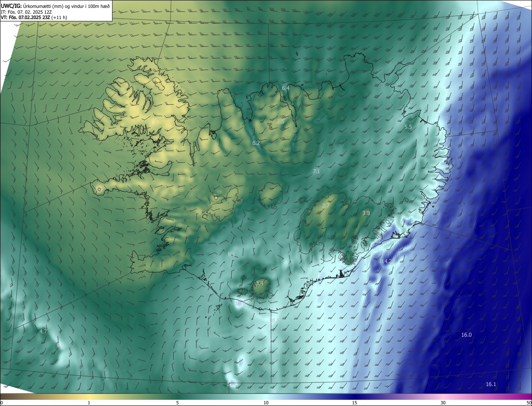Click the 'VT: Fös. 07.02.2025 23Z (+11 h)' line
The height and width of the screenshot is (406, 532).
(34, 17)
